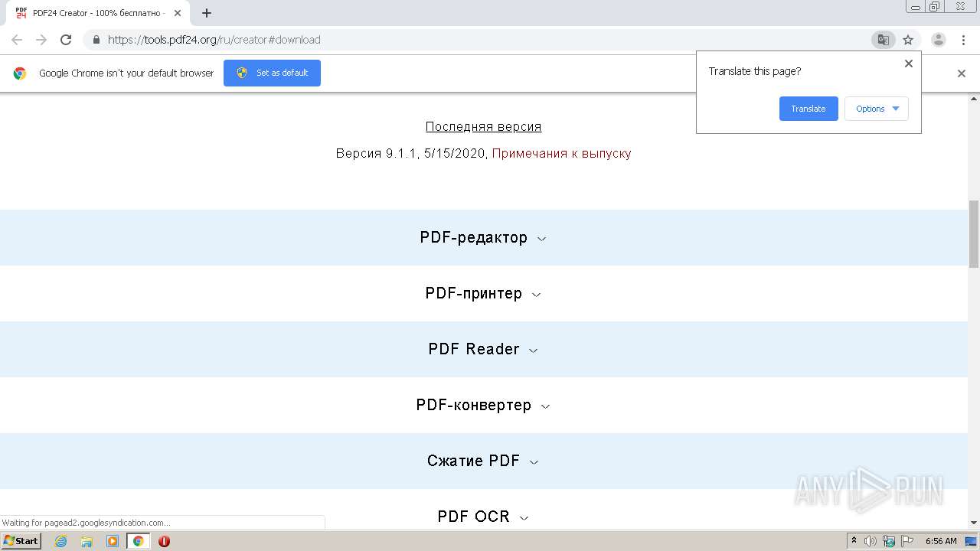
Task: Reload the page with refresh icon
Action: tap(66, 40)
